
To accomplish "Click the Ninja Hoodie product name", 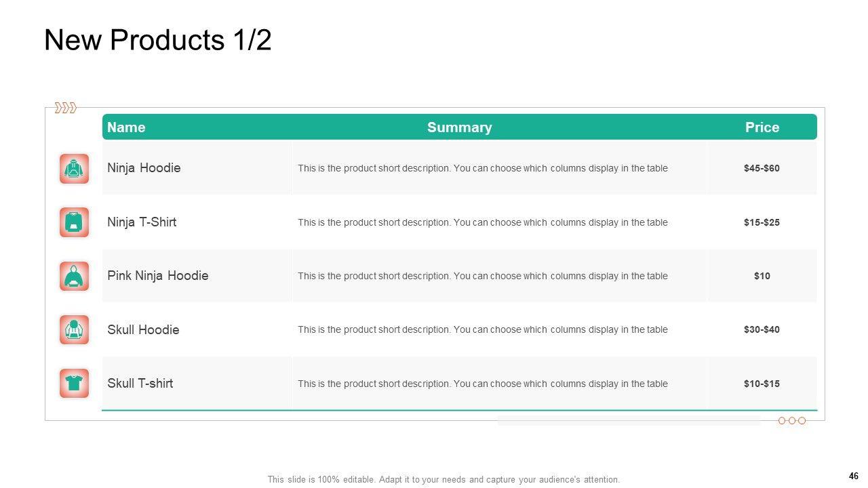I will [x=144, y=168].
